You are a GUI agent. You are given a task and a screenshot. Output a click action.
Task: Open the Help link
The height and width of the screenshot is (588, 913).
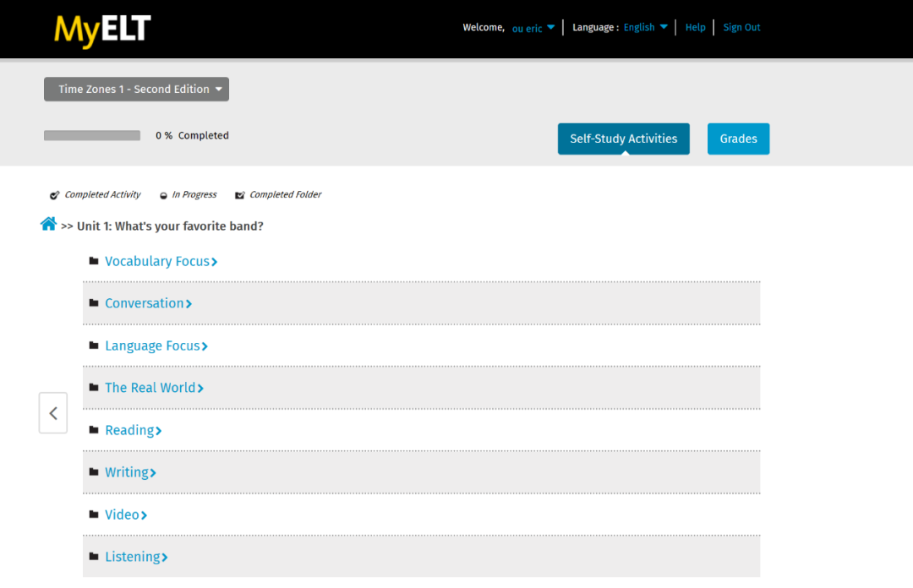[x=695, y=27]
